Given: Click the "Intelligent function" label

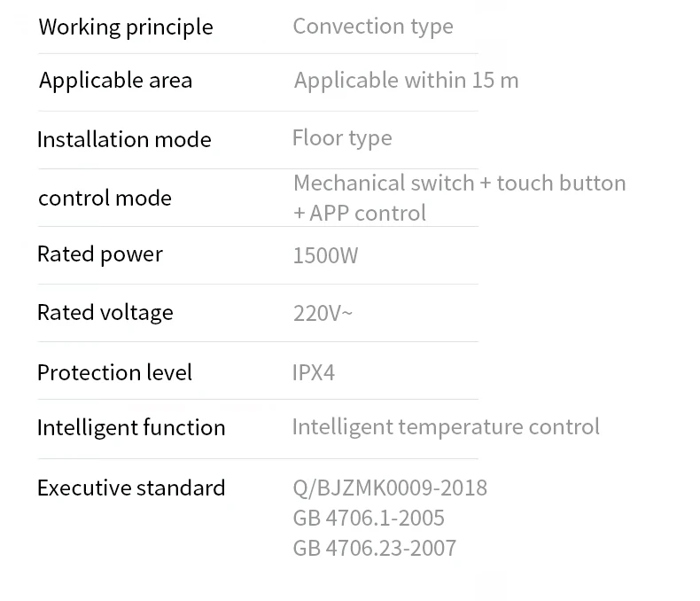Looking at the screenshot, I should pyautogui.click(x=131, y=428).
